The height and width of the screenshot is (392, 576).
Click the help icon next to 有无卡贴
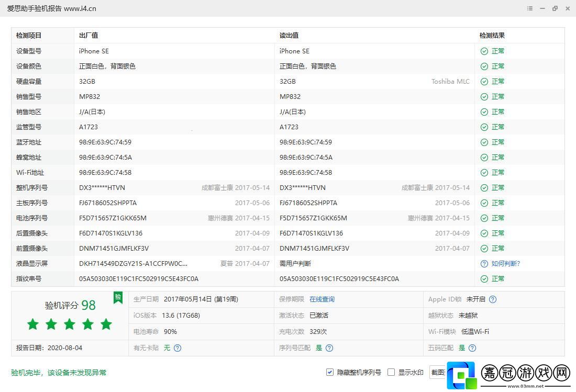click(x=178, y=348)
